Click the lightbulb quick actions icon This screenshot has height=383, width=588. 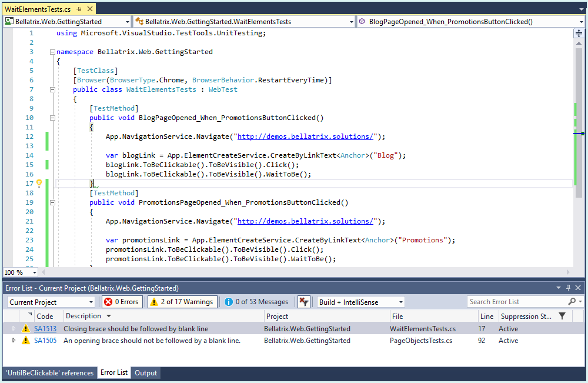(39, 184)
